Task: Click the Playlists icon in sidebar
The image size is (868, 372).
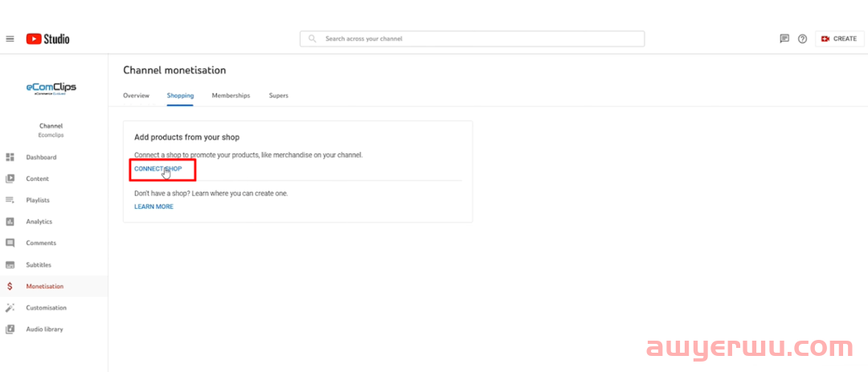Action: pyautogui.click(x=10, y=200)
